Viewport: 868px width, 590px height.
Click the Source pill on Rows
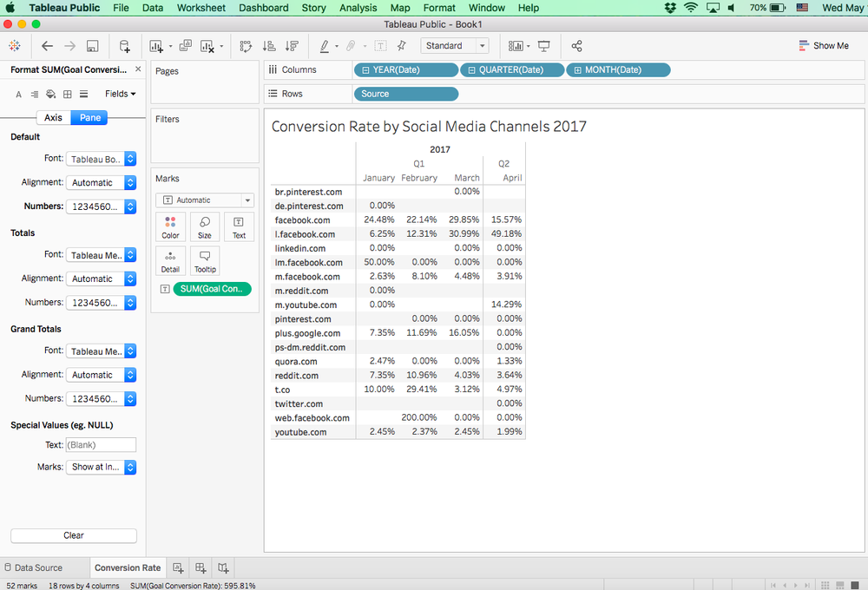(405, 94)
